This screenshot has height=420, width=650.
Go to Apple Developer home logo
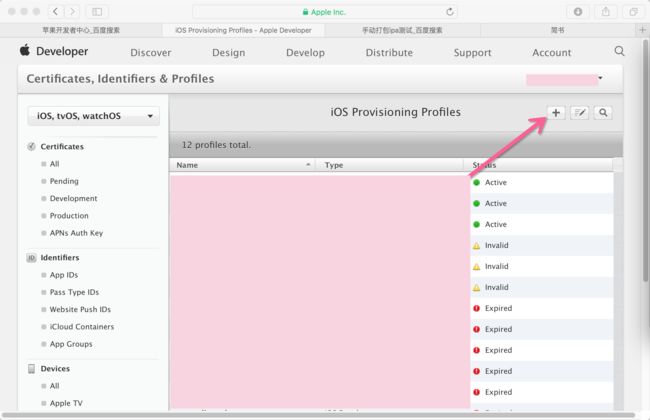[54, 51]
